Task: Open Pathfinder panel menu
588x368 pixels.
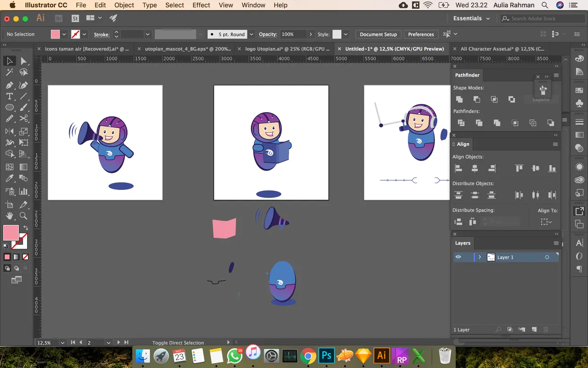Action: tap(556, 75)
